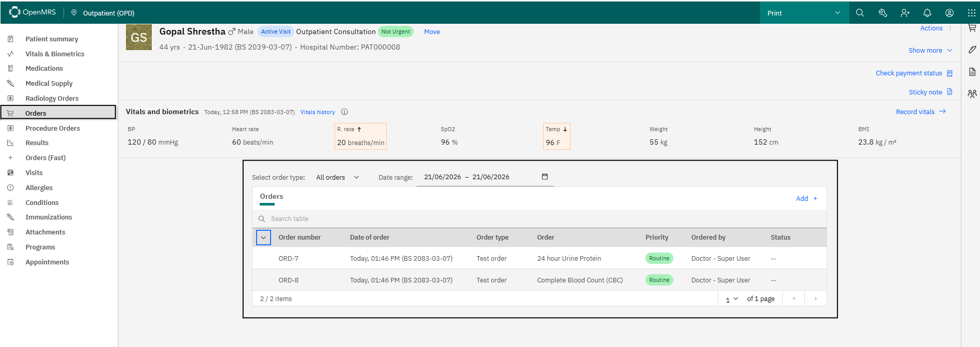980x347 pixels.
Task: Open Programs in sidebar
Action: 40,247
